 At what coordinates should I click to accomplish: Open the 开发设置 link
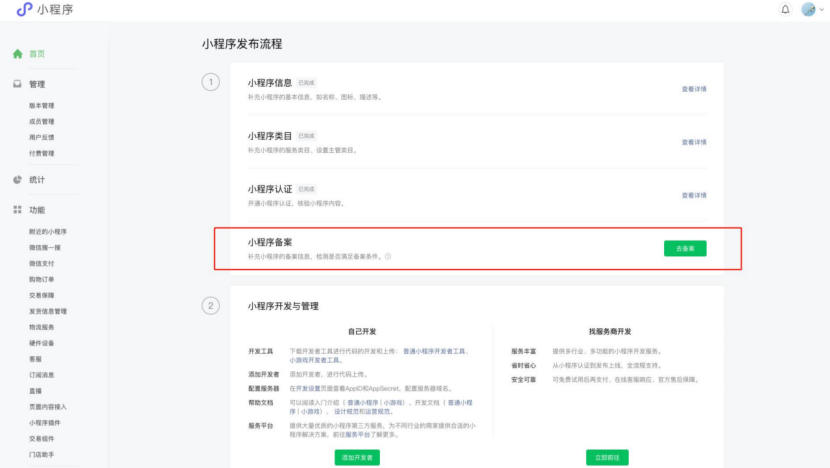(308, 389)
